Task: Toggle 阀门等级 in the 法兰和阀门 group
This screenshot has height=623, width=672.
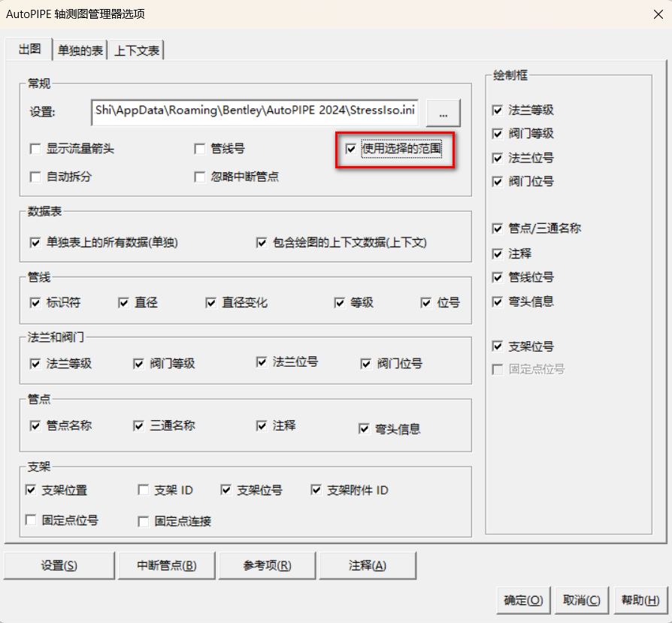Action: 138,364
